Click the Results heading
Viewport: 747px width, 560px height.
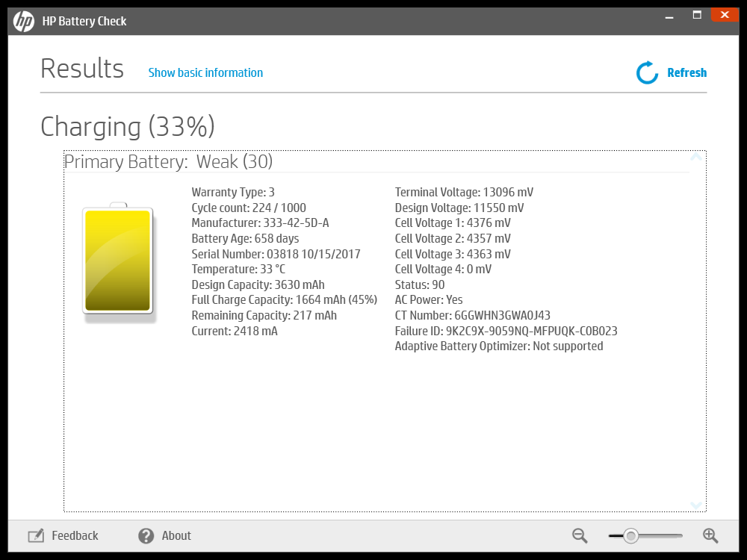pos(82,69)
